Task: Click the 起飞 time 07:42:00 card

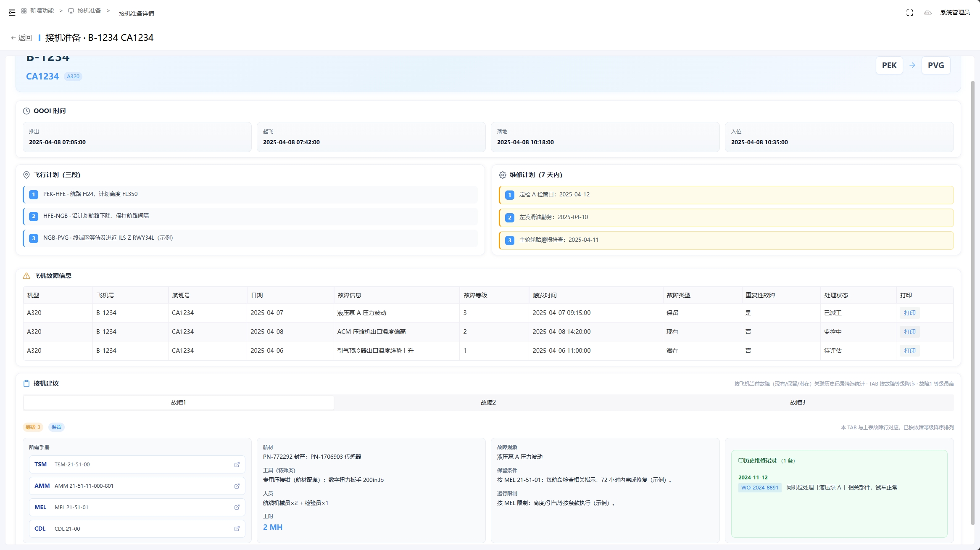Action: coord(371,137)
